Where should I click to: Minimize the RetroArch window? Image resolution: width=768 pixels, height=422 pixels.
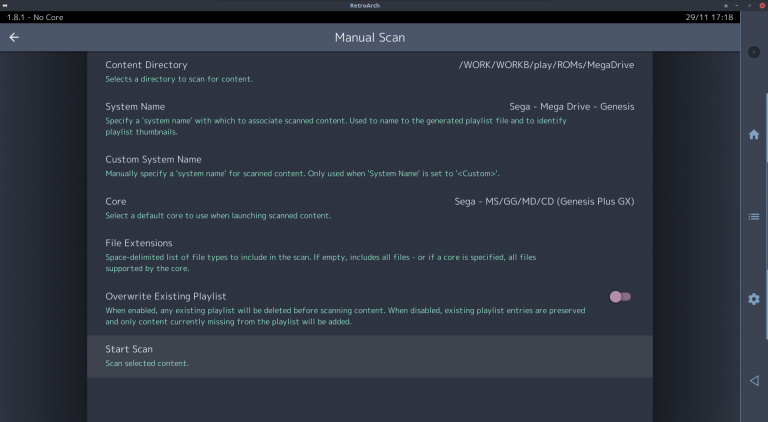738,6
